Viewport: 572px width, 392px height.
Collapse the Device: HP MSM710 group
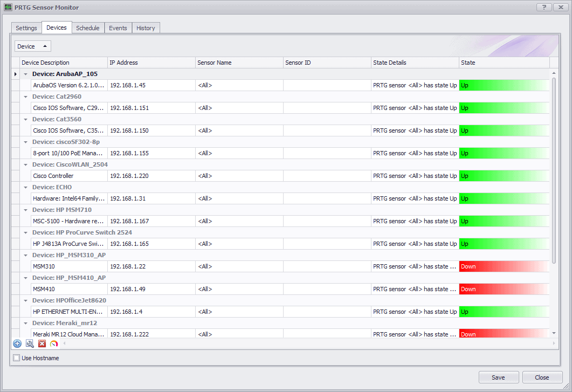click(25, 210)
